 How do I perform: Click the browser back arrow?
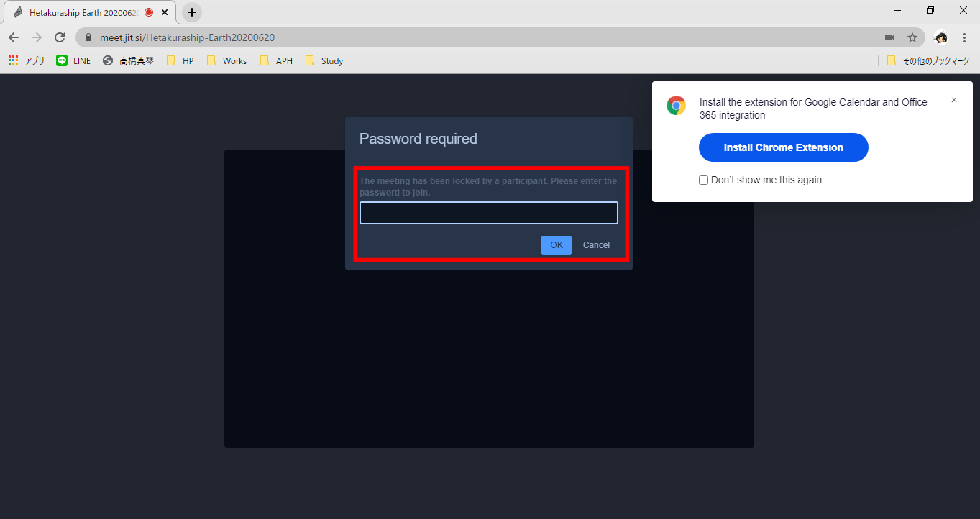(x=14, y=37)
